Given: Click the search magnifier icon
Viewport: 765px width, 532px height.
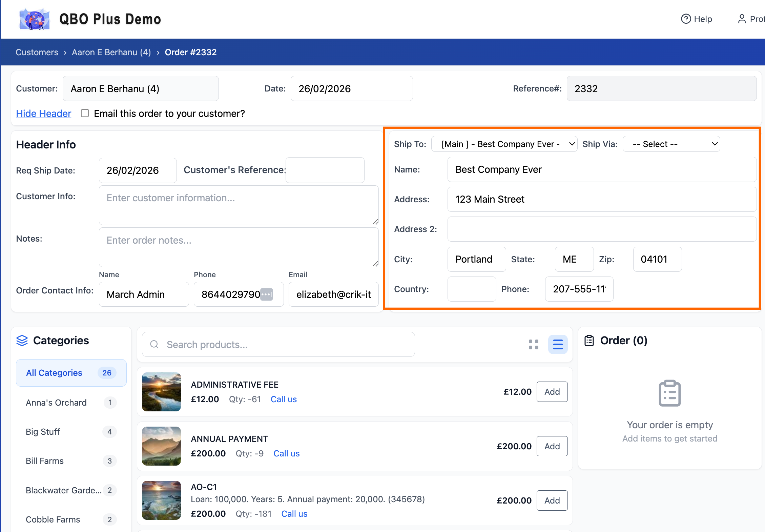Looking at the screenshot, I should [154, 345].
